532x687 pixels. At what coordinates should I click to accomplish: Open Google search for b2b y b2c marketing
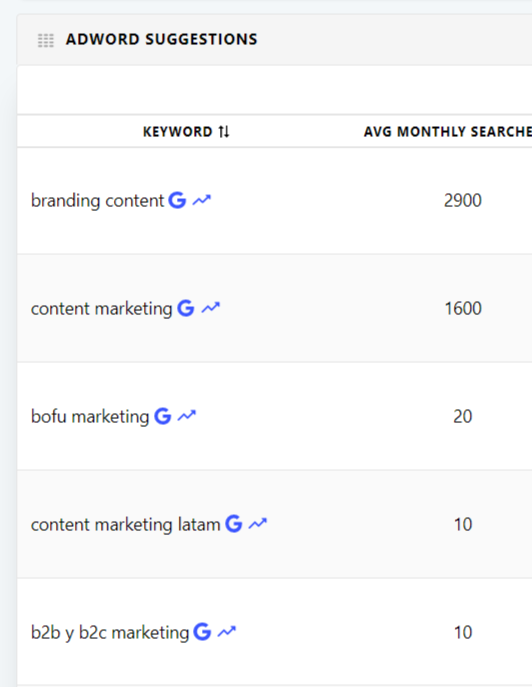(202, 632)
